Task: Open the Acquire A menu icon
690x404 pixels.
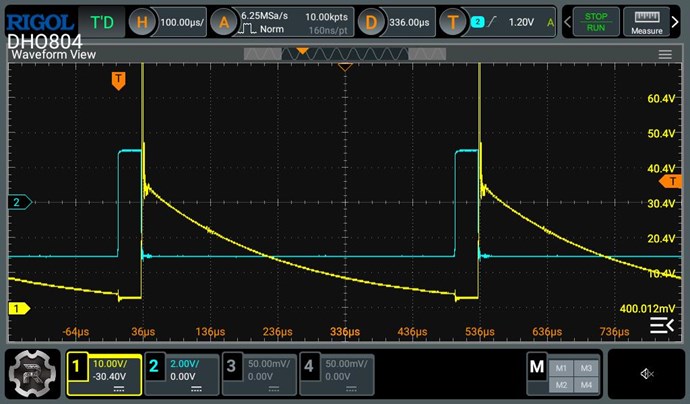Action: [224, 22]
